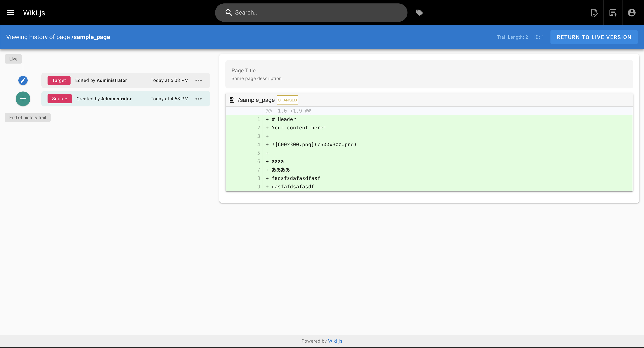This screenshot has height=348, width=644.
Task: Select the Edited by Administrator history entry
Action: coord(101,80)
